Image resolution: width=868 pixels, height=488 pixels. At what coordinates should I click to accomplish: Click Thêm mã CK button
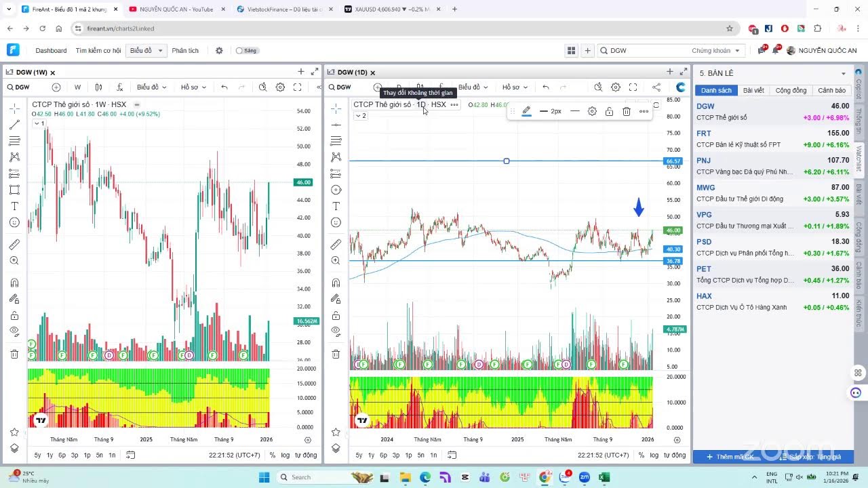tap(730, 457)
